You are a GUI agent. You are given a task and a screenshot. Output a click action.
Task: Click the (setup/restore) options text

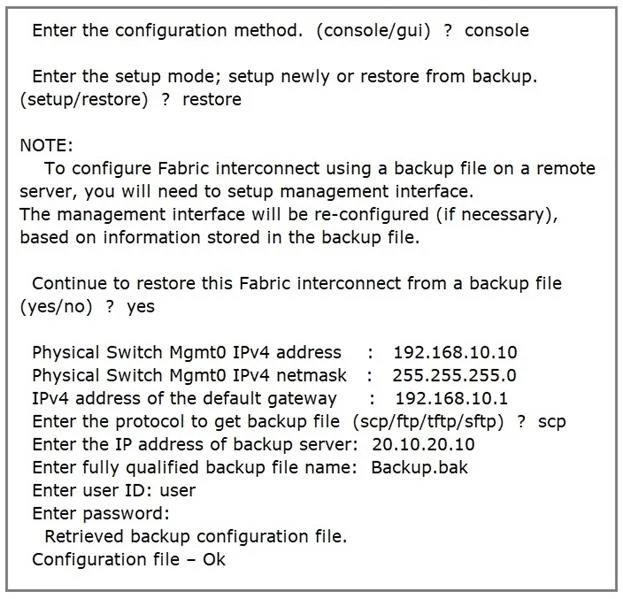(x=84, y=100)
